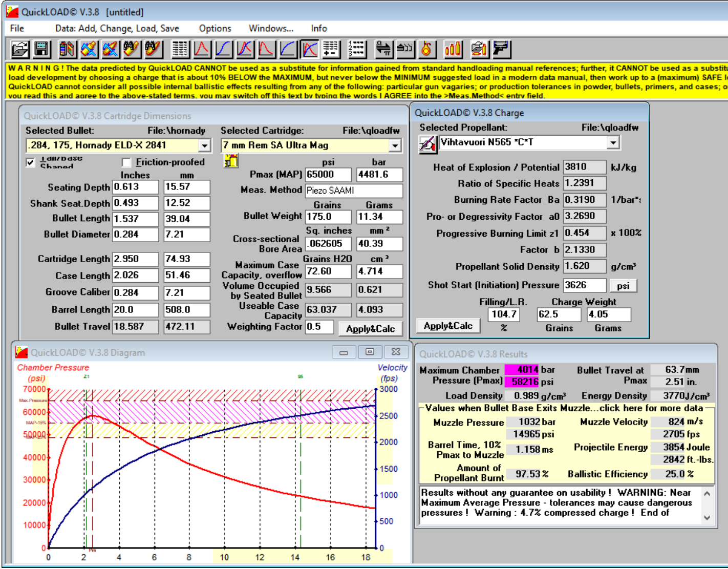728x569 pixels.
Task: Click the psi unit button for Shot Start Pressure
Action: tap(623, 286)
